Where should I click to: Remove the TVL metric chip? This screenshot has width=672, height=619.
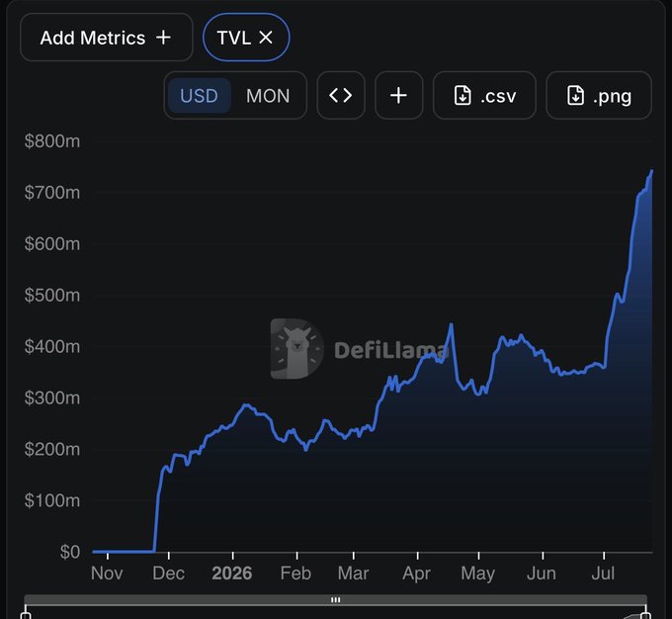coord(266,38)
